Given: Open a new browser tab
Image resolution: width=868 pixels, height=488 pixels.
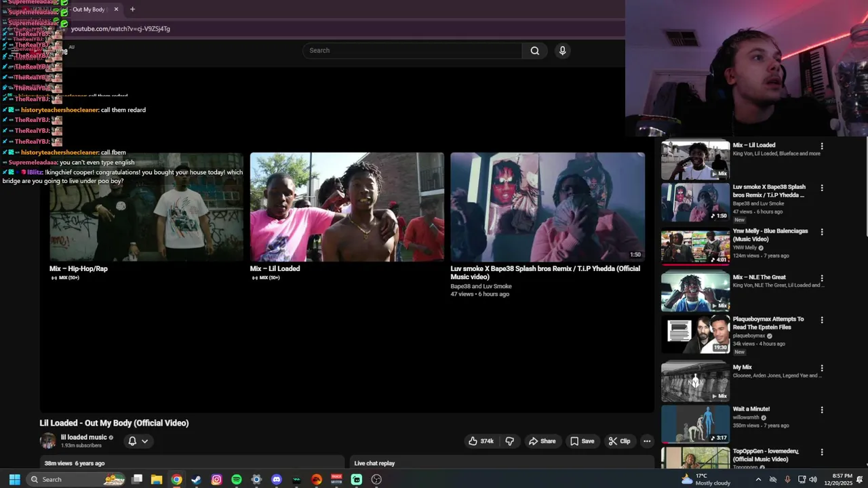Looking at the screenshot, I should point(132,9).
